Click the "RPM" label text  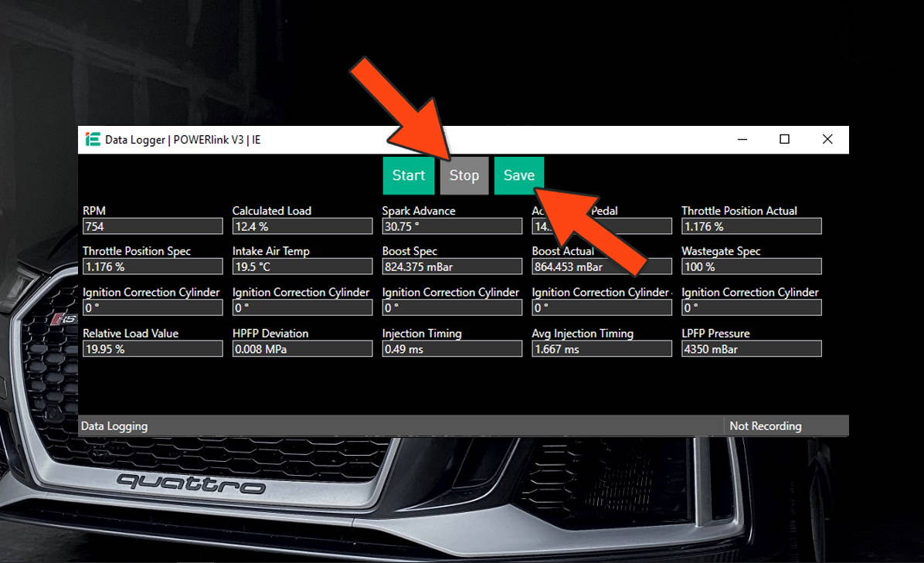coord(94,211)
